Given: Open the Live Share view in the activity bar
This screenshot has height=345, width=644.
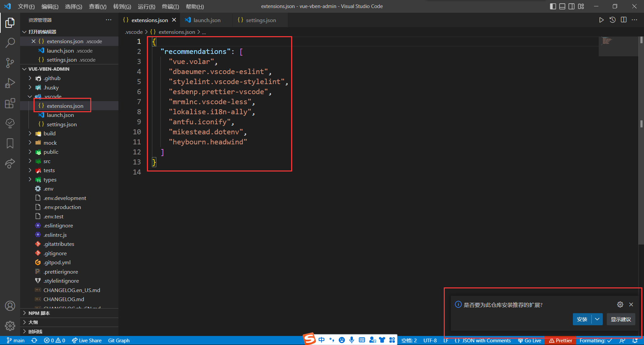Looking at the screenshot, I should [x=10, y=163].
